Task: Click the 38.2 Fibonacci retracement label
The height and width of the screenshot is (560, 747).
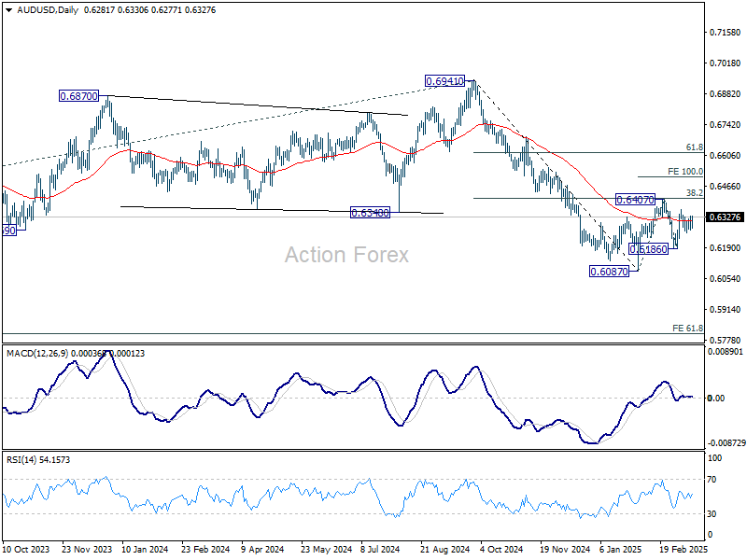Action: click(694, 193)
